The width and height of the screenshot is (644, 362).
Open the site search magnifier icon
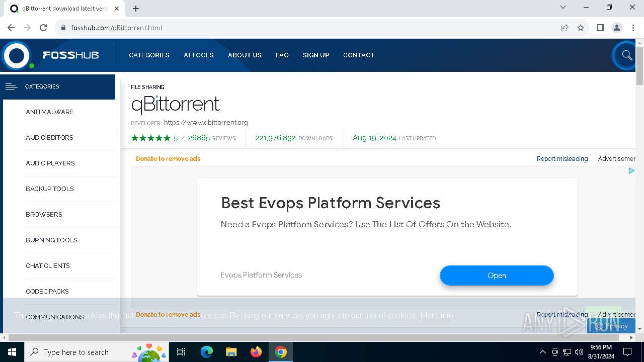click(x=626, y=55)
